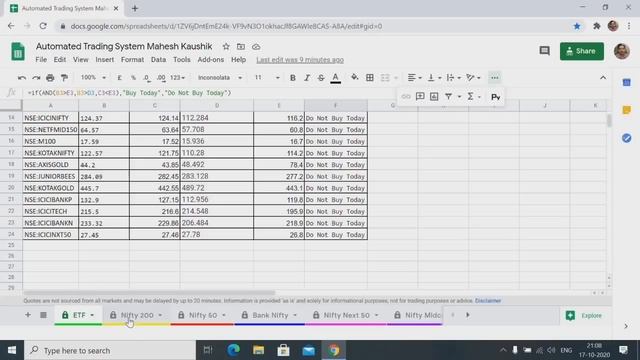
Task: Open the zoom level dropdown
Action: [x=93, y=78]
